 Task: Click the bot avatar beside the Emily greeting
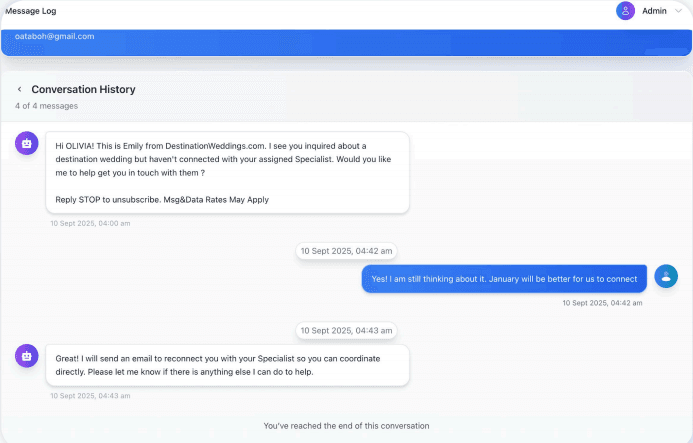point(27,144)
